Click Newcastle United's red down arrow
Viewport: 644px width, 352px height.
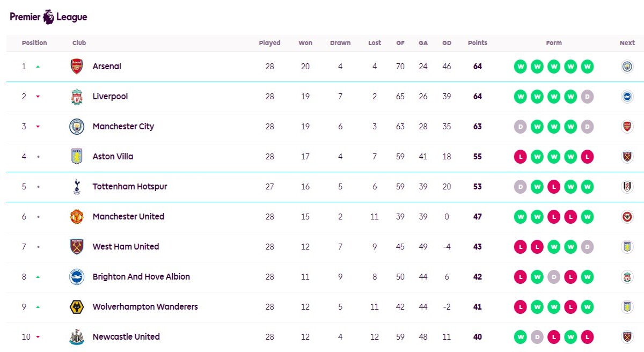click(38, 337)
